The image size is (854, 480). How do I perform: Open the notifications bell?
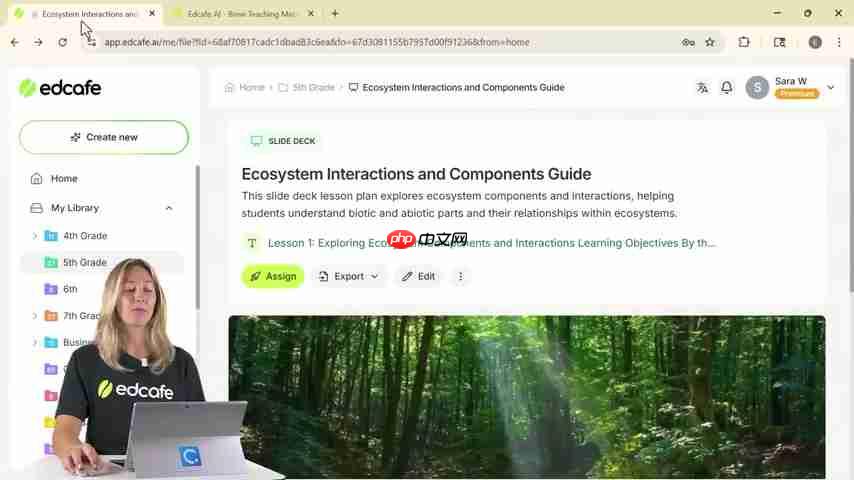point(727,87)
